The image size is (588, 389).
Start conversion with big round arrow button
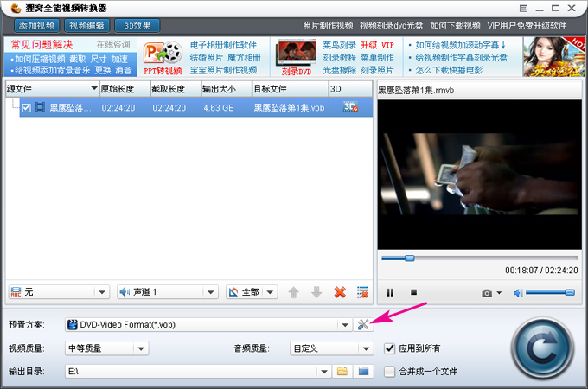[543, 348]
